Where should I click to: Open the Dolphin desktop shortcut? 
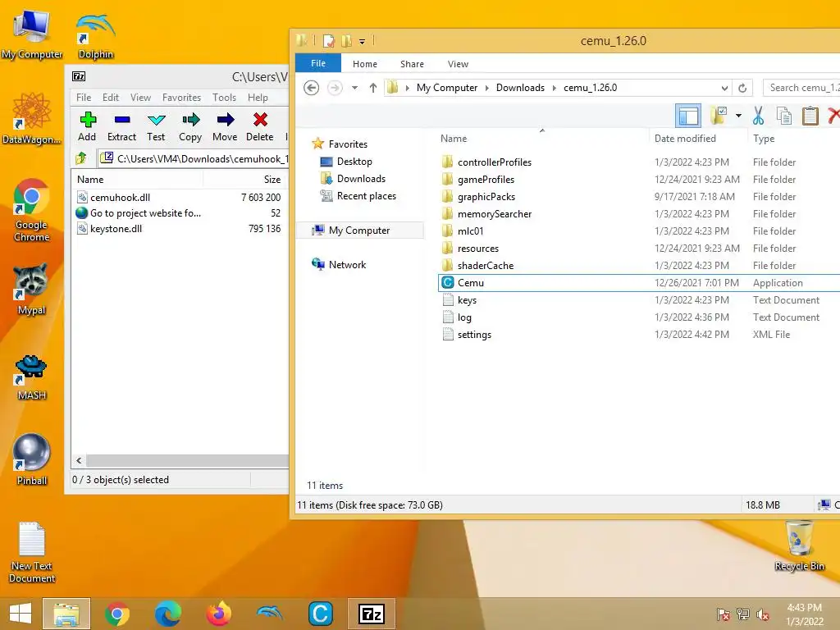pos(96,35)
